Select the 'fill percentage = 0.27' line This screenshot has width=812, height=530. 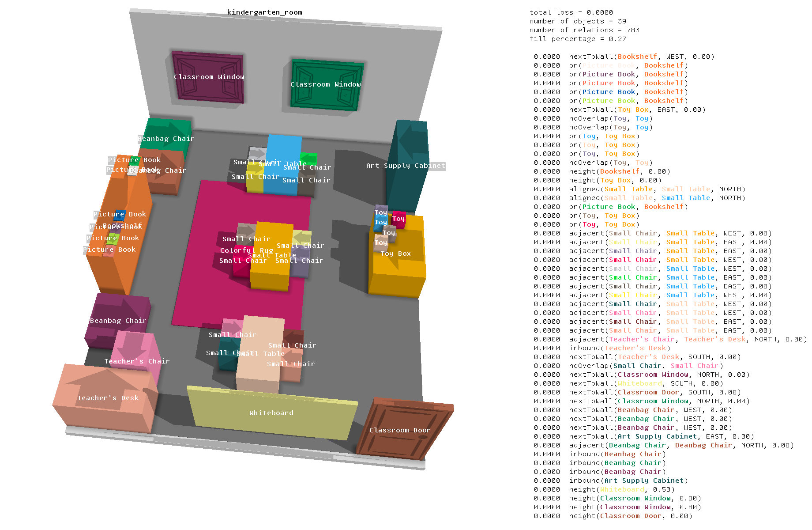[x=578, y=39]
